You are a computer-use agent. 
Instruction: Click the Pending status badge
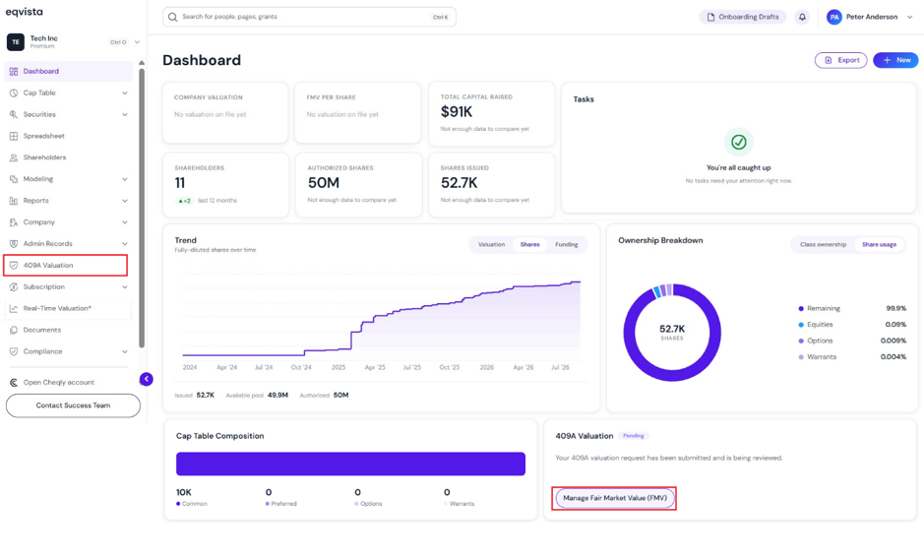[x=634, y=436]
